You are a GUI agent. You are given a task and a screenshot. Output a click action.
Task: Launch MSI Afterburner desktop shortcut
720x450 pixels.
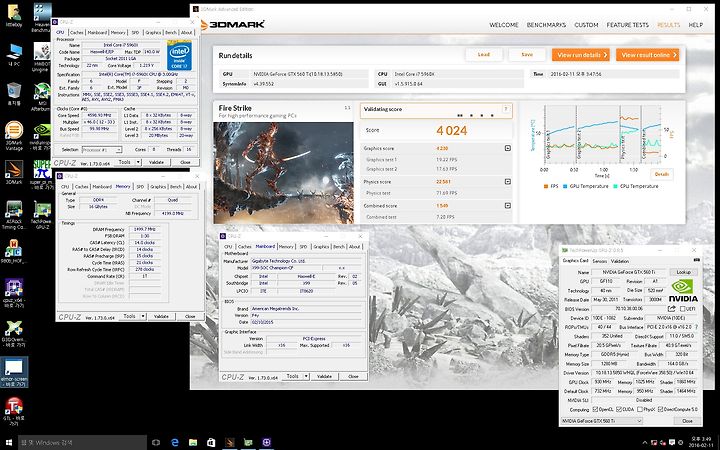[42, 96]
